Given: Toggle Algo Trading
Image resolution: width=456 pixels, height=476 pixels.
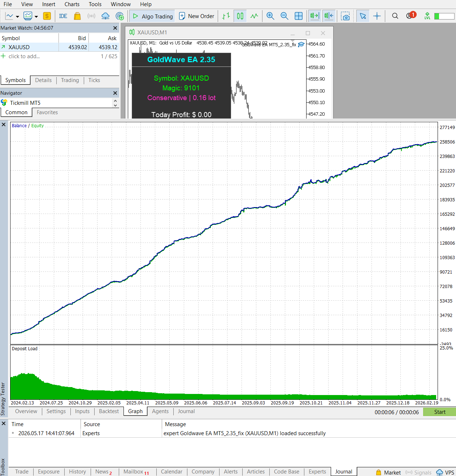Looking at the screenshot, I should coord(153,16).
